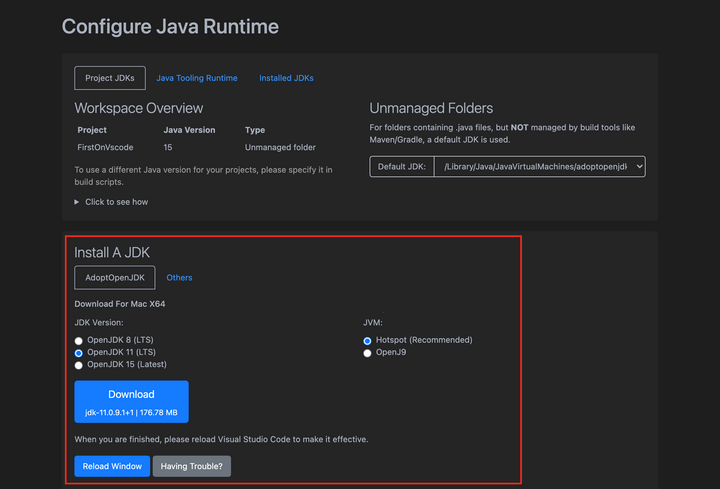This screenshot has height=489, width=720.
Task: Choose OpenJ9 as the JVM
Action: coord(368,353)
